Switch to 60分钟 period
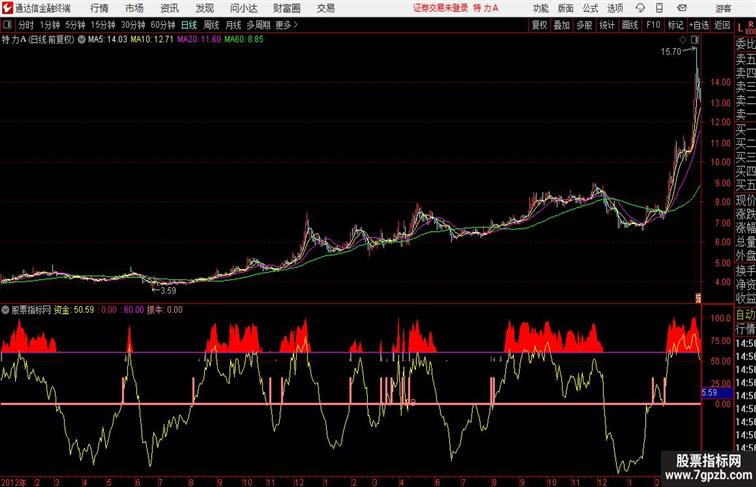756x487 pixels. click(x=162, y=25)
